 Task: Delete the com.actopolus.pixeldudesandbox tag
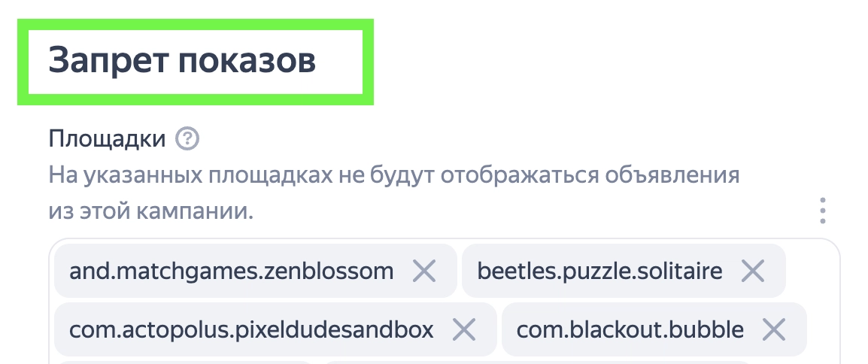(464, 329)
